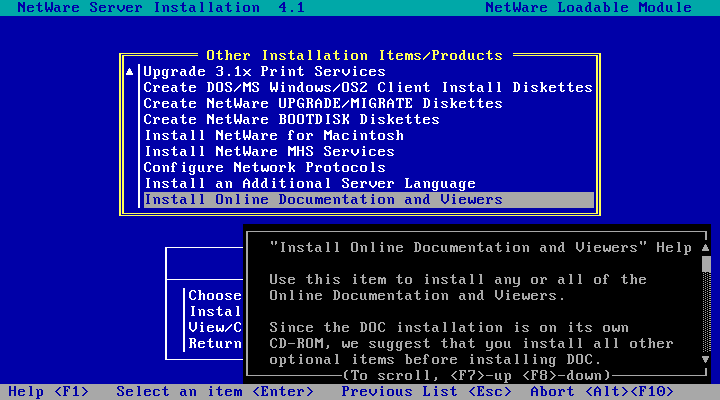Click Previous List <Esc> in status bar
Image resolution: width=720 pixels, height=400 pixels.
[x=426, y=392]
